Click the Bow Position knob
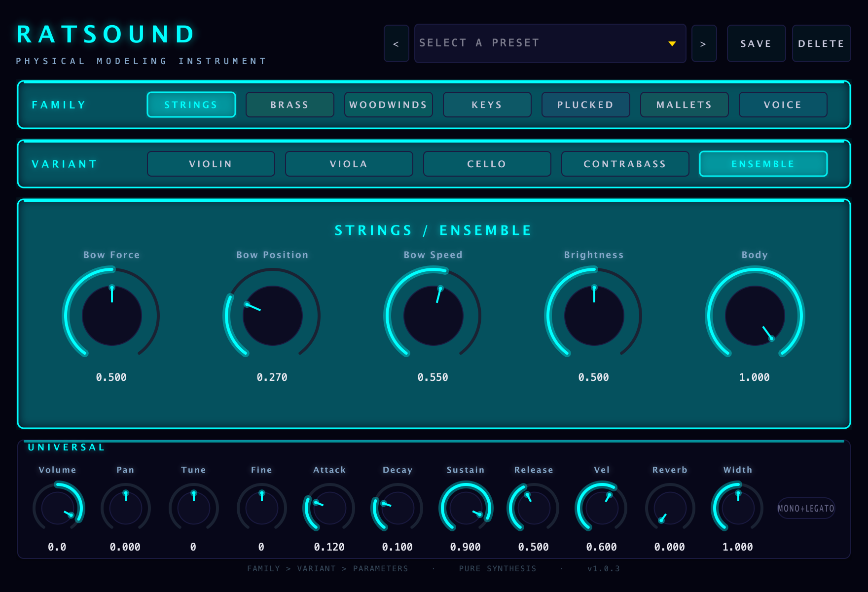 pos(273,316)
